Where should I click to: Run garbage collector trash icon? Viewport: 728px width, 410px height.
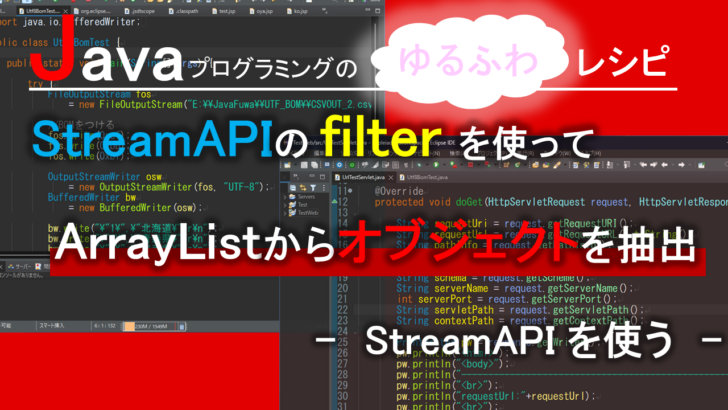[x=182, y=326]
